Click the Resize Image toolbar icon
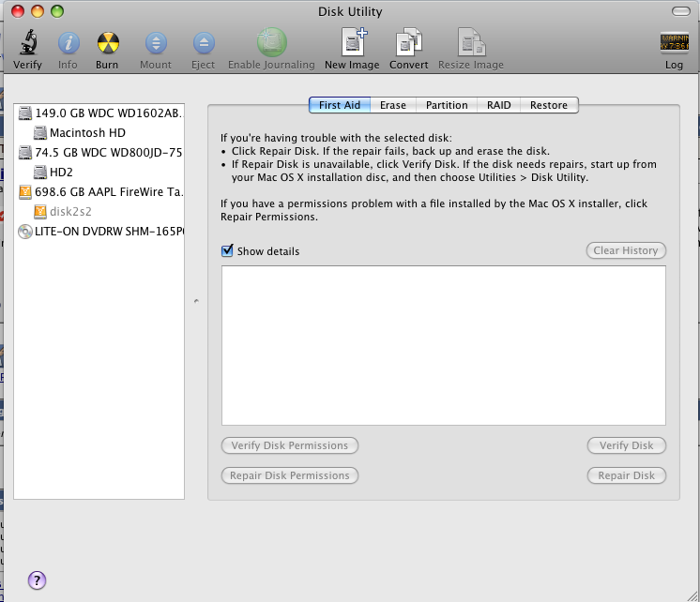 coord(471,42)
